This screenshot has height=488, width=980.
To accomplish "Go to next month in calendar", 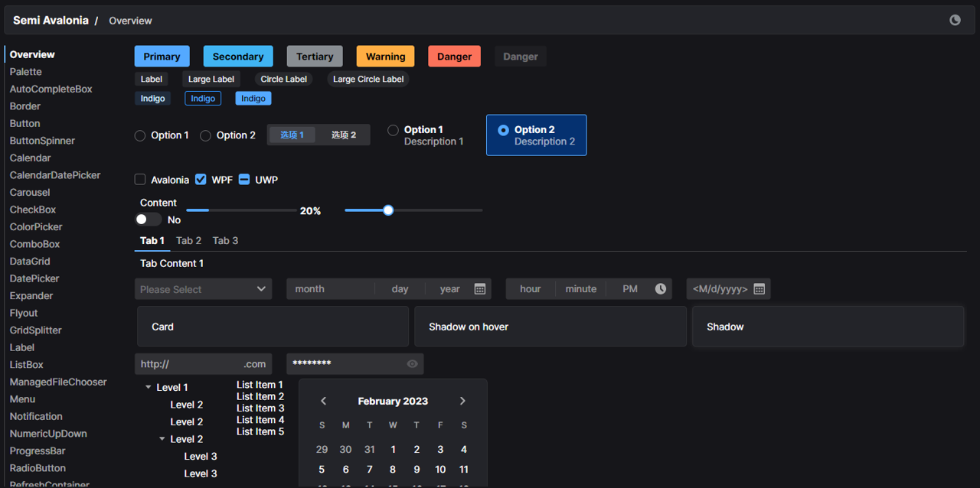I will click(462, 401).
